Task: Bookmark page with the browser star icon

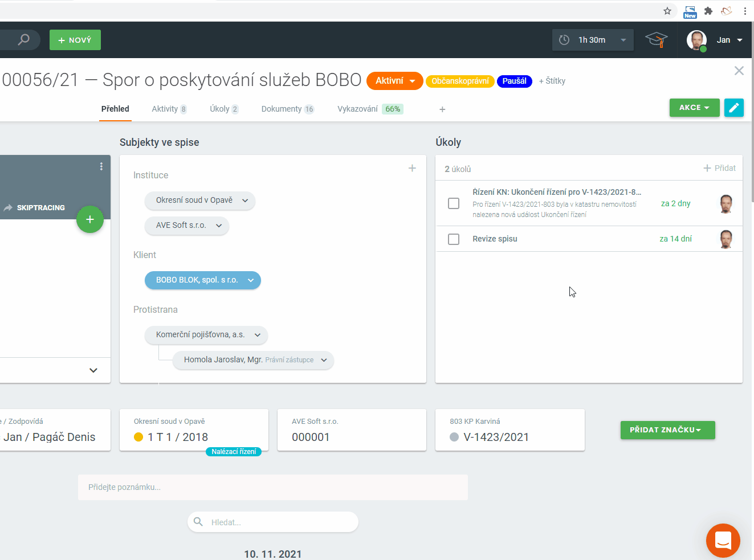Action: click(x=667, y=11)
